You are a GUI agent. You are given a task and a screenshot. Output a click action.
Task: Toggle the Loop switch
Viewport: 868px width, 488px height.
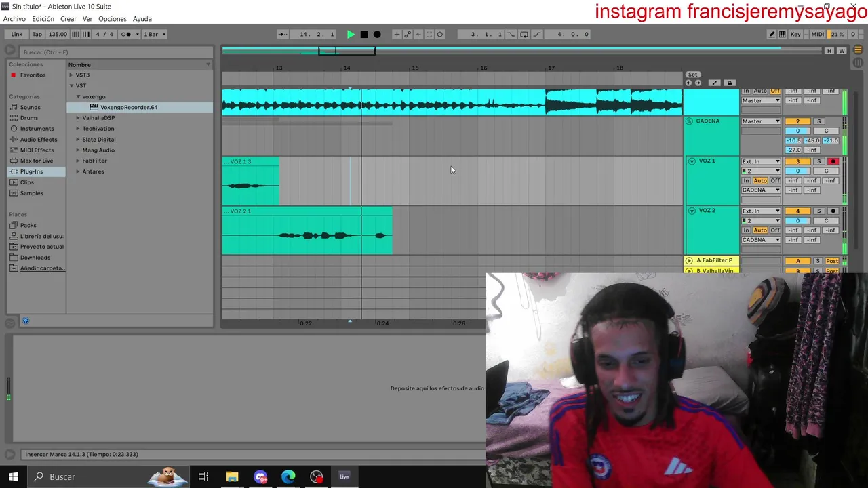click(x=524, y=34)
